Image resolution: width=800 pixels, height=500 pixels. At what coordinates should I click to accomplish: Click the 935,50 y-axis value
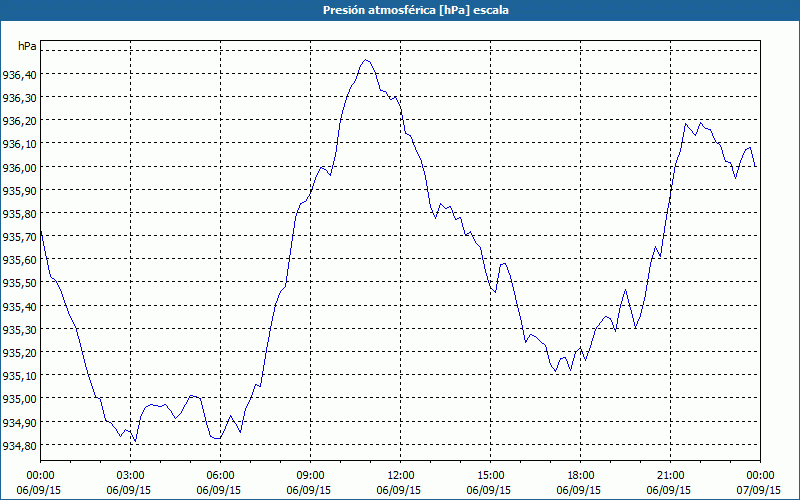[19, 284]
